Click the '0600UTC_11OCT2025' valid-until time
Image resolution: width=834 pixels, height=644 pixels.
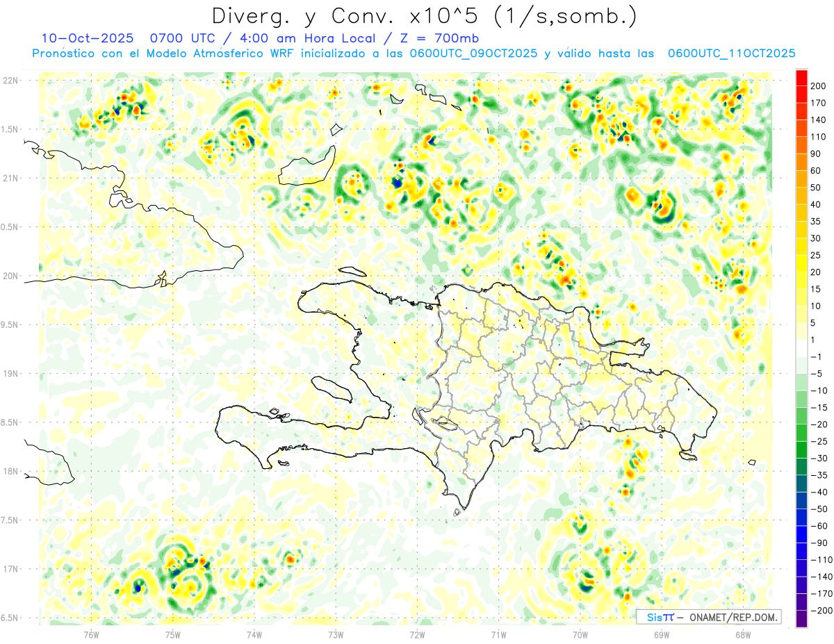[x=731, y=53]
